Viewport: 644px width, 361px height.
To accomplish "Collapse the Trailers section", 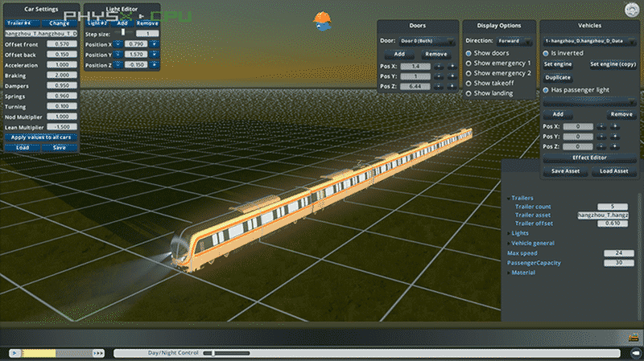I will (509, 197).
